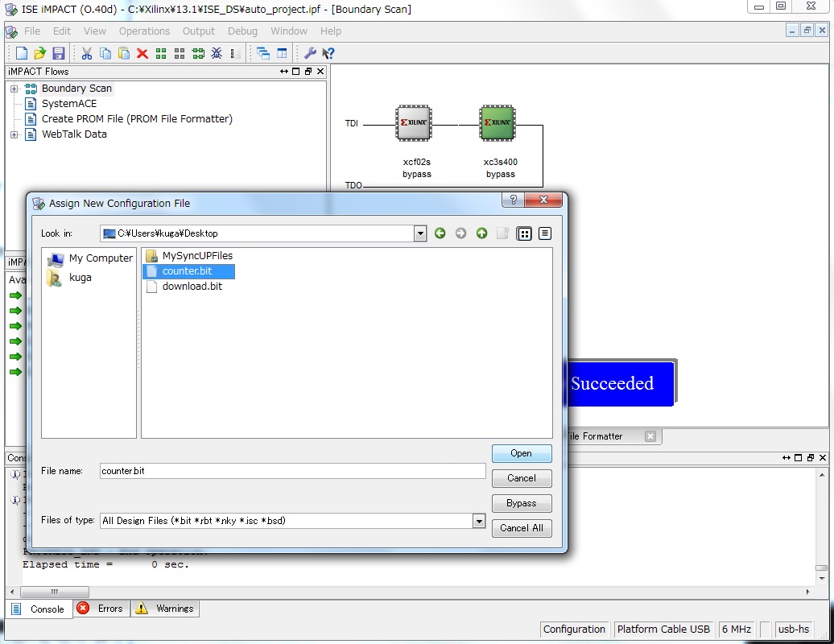Image resolution: width=834 pixels, height=644 pixels.
Task: Open the Look in path dropdown
Action: pyautogui.click(x=420, y=233)
